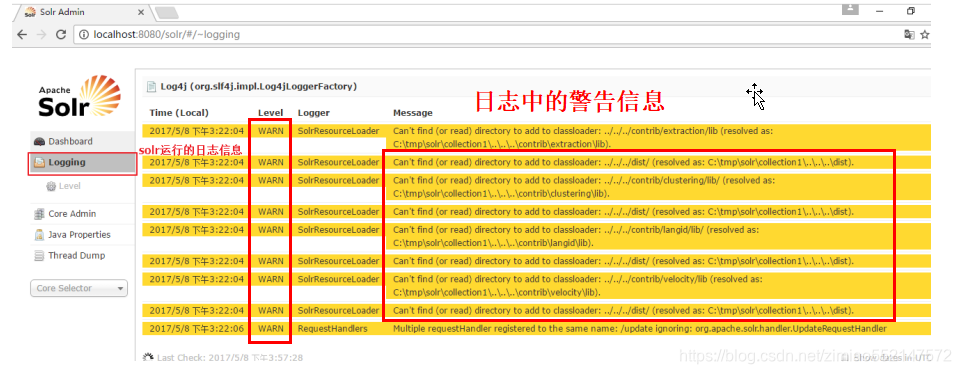Click the 3:22:06 timestamp cell
Image resolution: width=961 pixels, height=374 pixels.
point(197,329)
